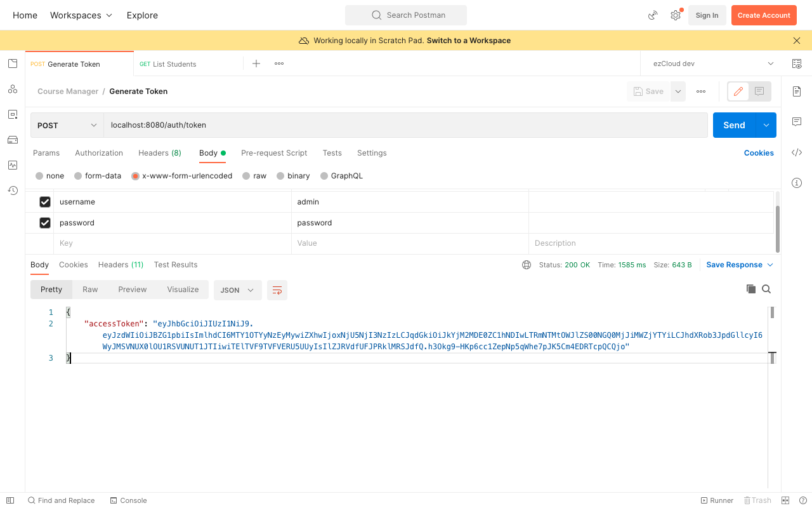Open the Environments sidebar icon
The height and width of the screenshot is (508, 812).
tap(13, 114)
